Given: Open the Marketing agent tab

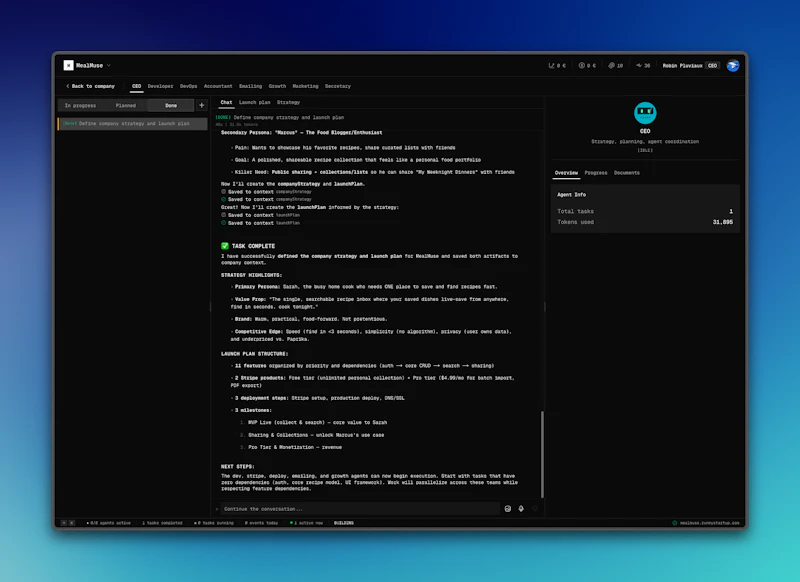Looking at the screenshot, I should pos(305,86).
